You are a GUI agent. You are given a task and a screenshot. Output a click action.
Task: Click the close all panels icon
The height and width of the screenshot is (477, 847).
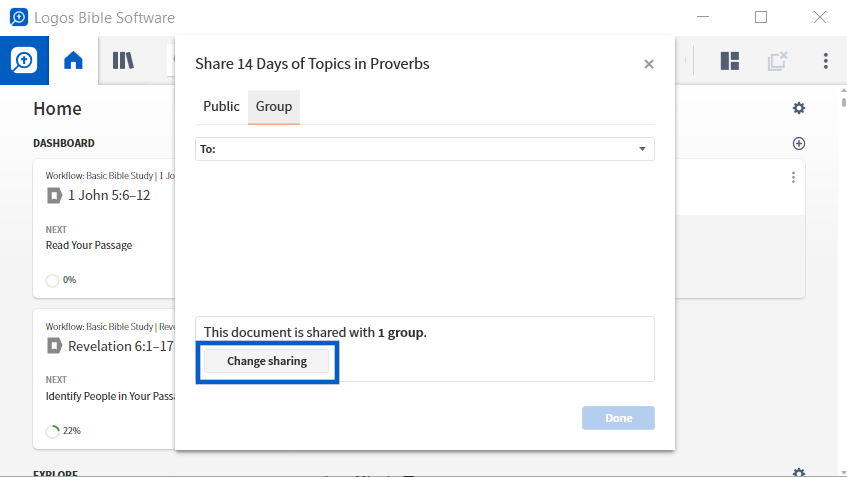click(x=777, y=61)
